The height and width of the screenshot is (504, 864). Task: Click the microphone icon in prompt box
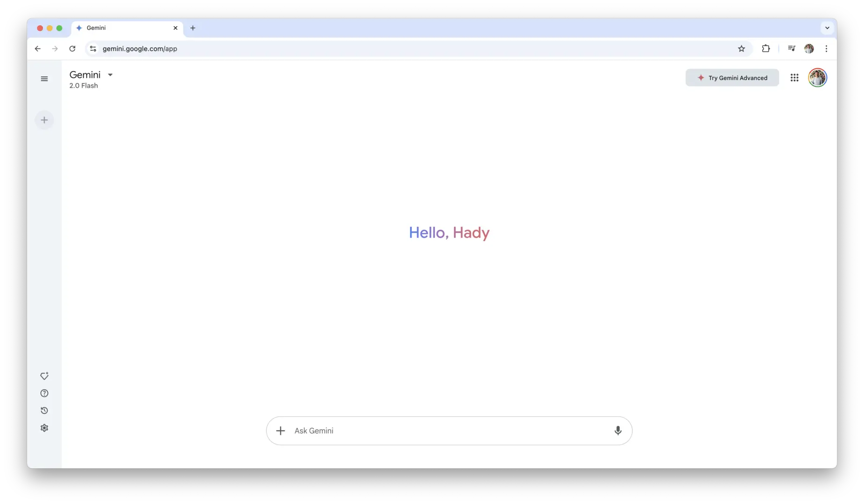click(x=617, y=431)
